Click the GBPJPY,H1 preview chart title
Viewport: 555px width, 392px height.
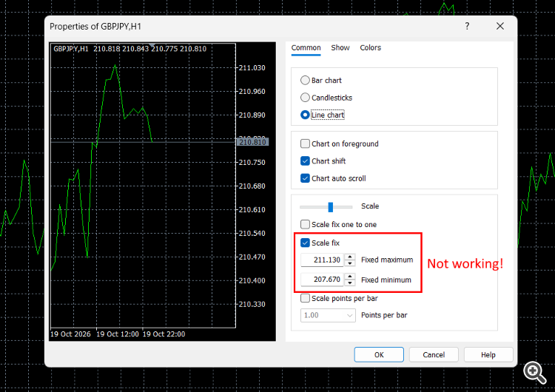(x=71, y=49)
